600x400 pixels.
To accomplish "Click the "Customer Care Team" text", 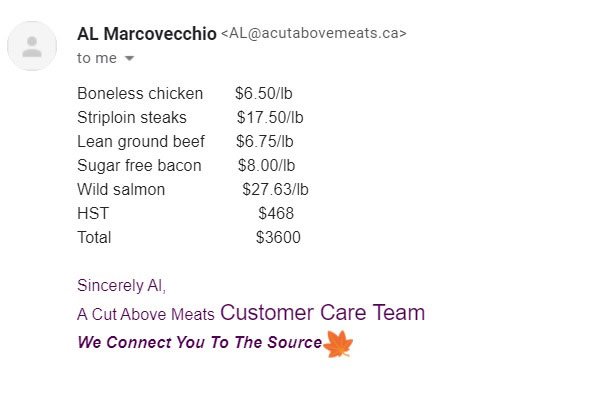I will click(323, 312).
